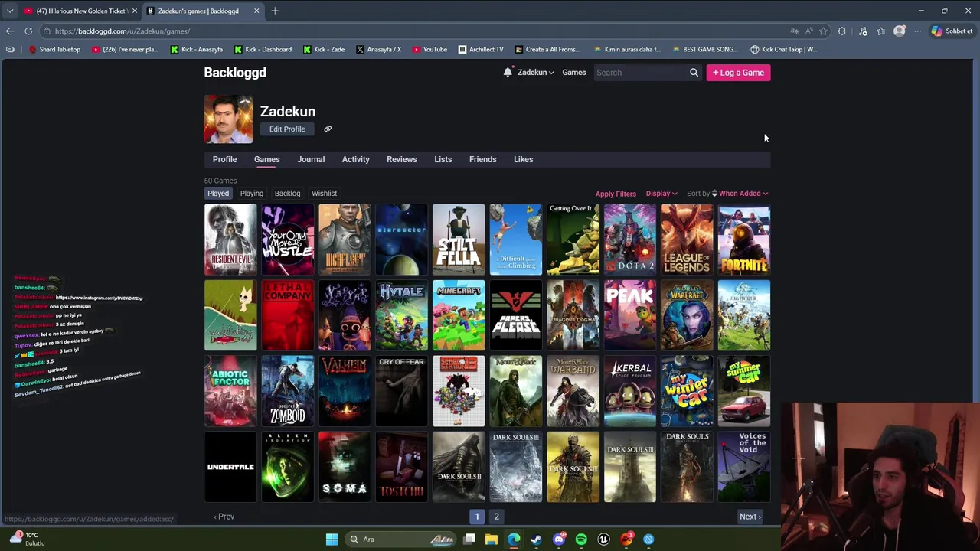Open Task View on taskbar
Image resolution: width=980 pixels, height=551 pixels.
(469, 540)
